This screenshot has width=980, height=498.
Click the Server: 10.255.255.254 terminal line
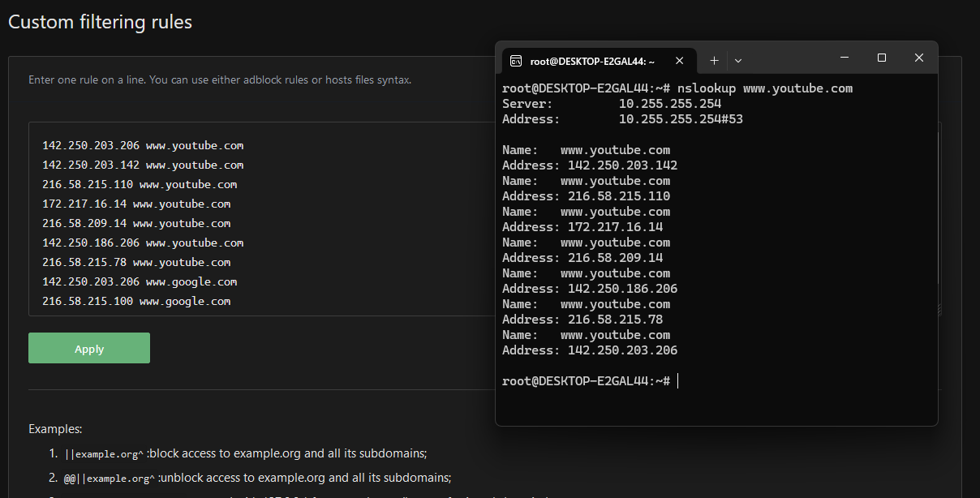click(612, 104)
